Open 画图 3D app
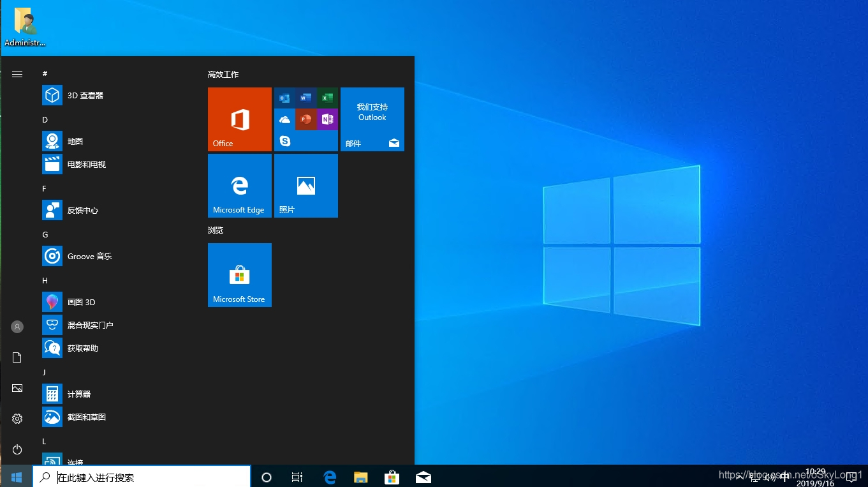868x487 pixels. pos(117,302)
